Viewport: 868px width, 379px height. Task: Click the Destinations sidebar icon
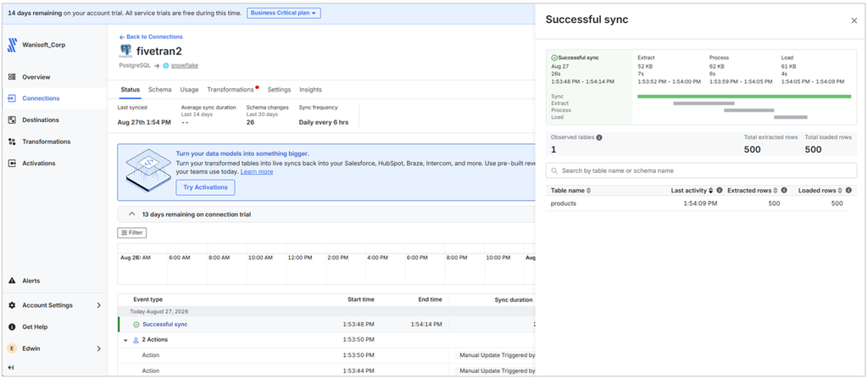click(x=12, y=120)
